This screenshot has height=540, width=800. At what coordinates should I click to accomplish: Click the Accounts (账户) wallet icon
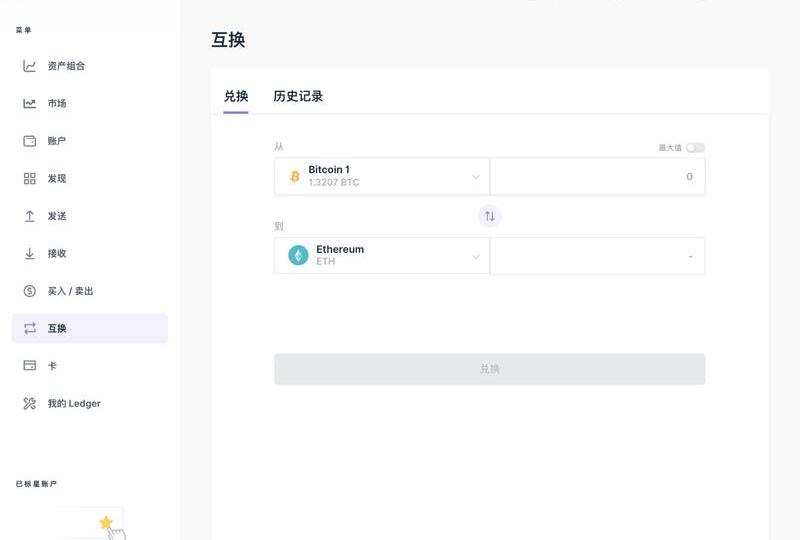click(30, 141)
